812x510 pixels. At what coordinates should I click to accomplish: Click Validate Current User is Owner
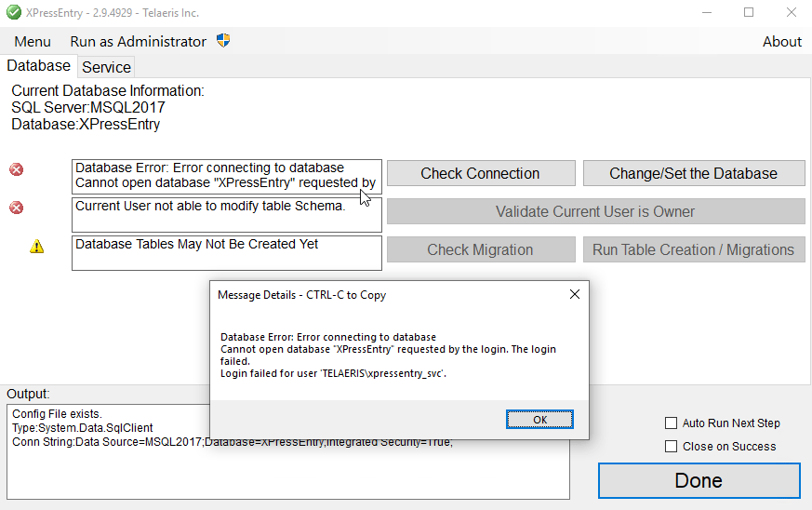click(596, 211)
